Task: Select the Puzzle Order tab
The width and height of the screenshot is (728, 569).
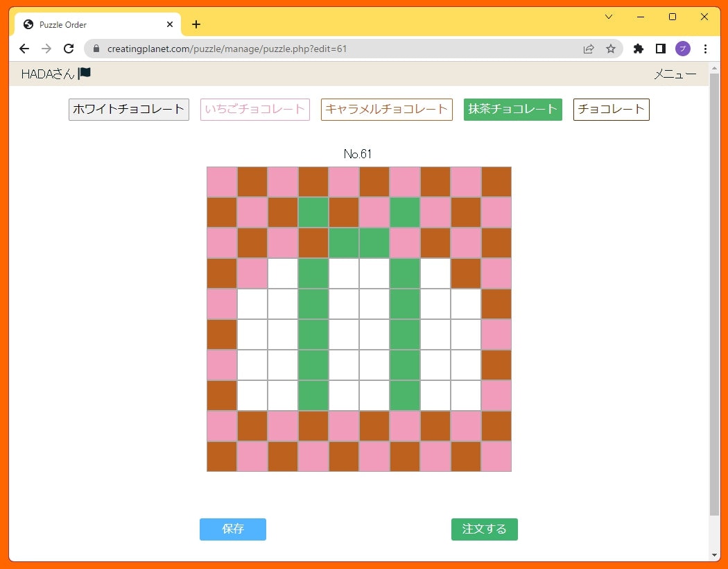Action: (x=90, y=24)
